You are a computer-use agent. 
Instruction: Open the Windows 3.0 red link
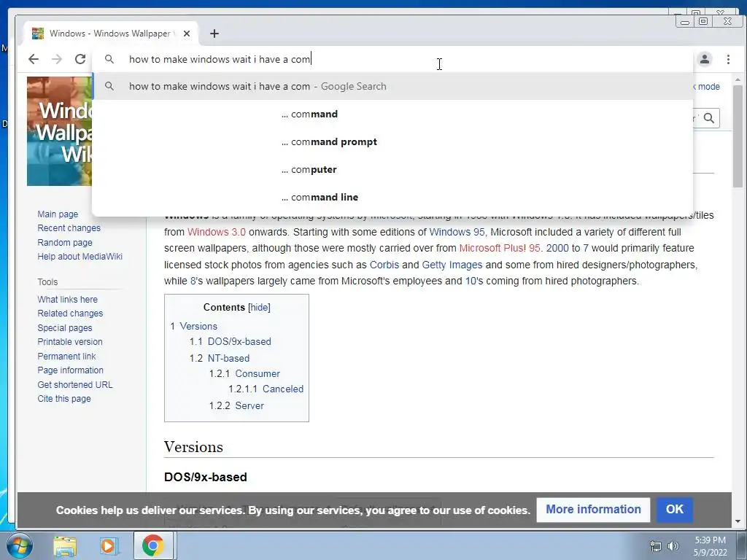pyautogui.click(x=217, y=232)
